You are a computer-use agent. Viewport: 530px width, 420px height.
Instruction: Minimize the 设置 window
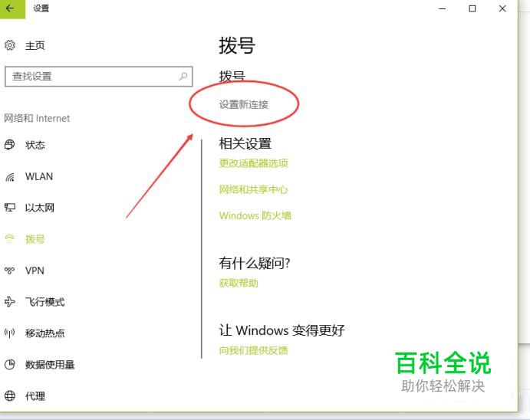click(x=442, y=8)
